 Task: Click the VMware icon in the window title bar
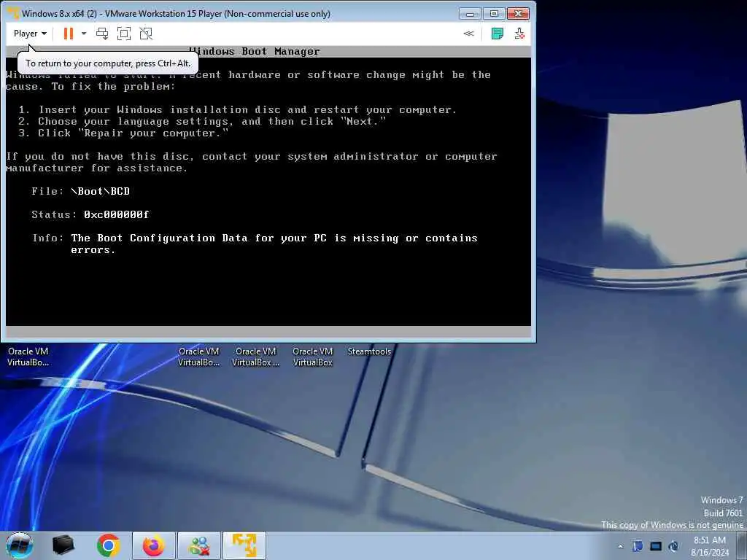[13, 13]
